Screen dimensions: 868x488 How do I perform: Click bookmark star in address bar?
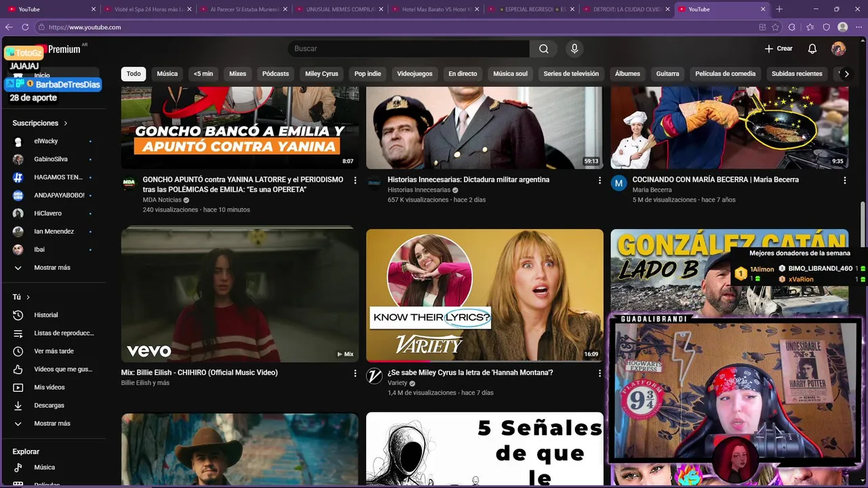point(776,27)
